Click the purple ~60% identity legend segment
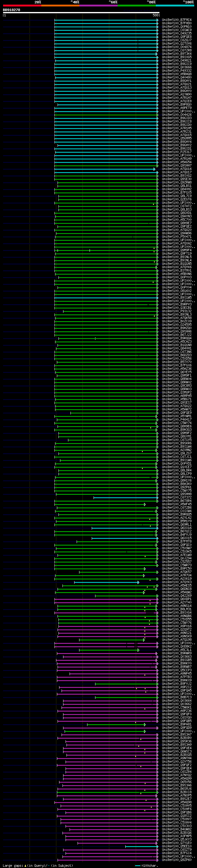The width and height of the screenshot is (197, 868). (x=99, y=6)
